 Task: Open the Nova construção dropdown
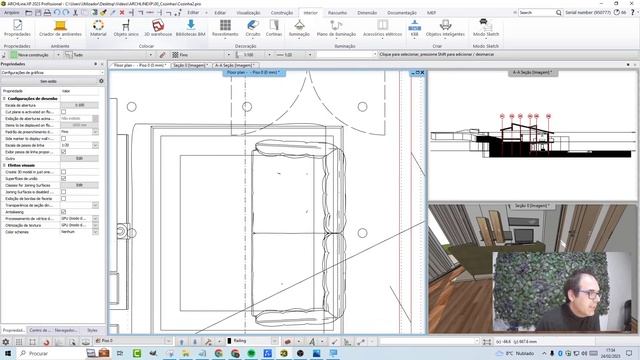pos(58,55)
